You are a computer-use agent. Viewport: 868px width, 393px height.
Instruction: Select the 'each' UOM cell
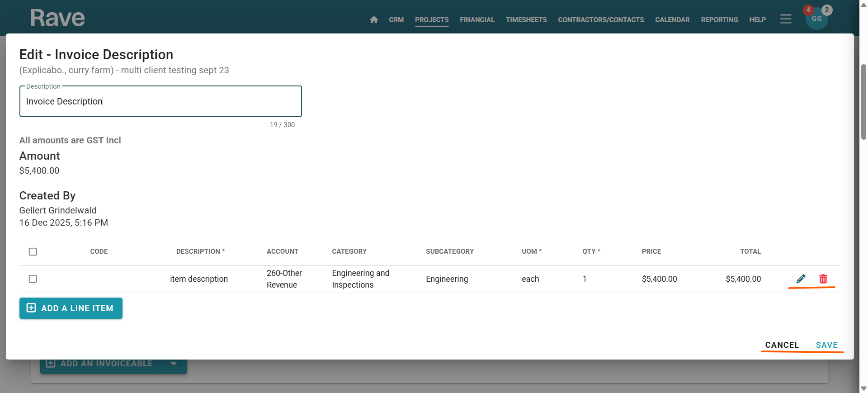530,279
